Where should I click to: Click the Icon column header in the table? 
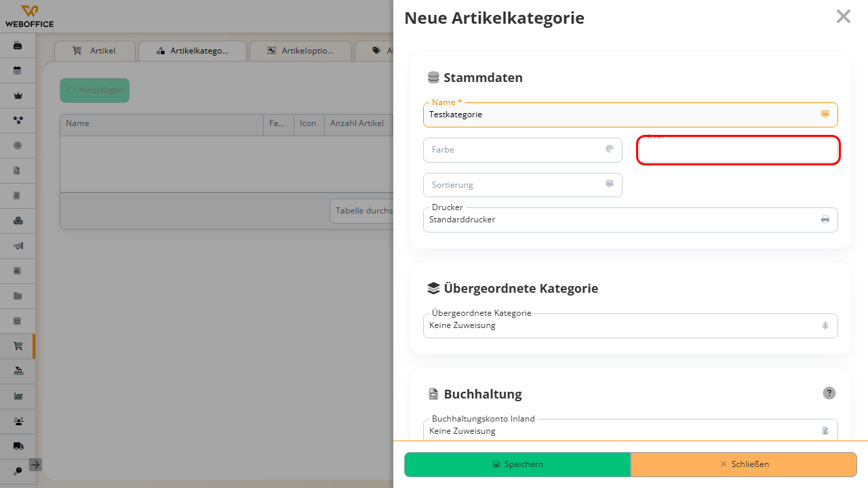(x=309, y=123)
